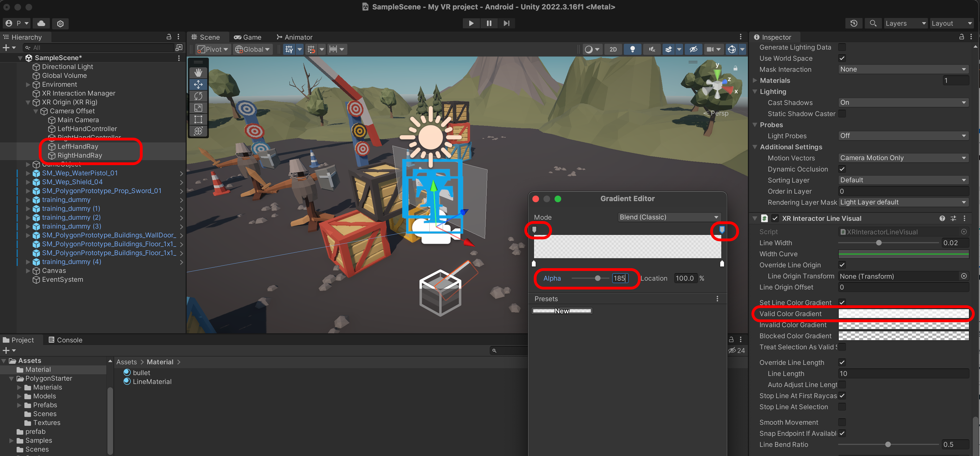
Task: Click the New gradient preset
Action: pyautogui.click(x=561, y=311)
